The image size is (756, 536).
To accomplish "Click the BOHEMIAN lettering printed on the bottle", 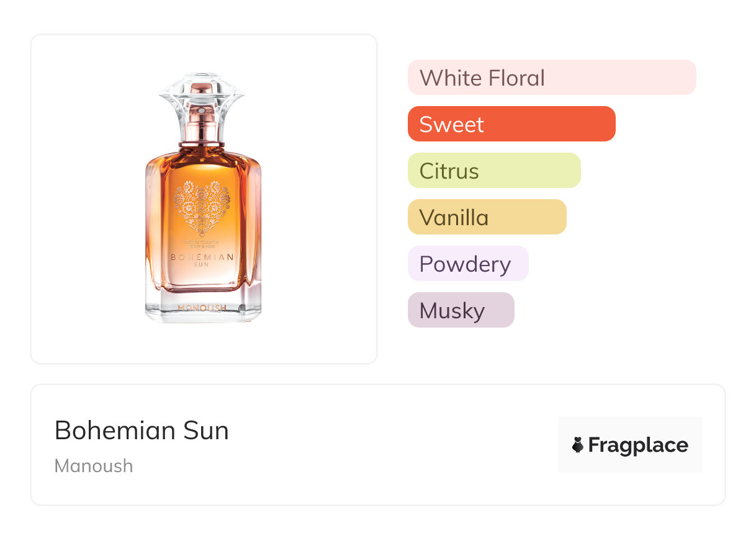I will click(x=203, y=256).
